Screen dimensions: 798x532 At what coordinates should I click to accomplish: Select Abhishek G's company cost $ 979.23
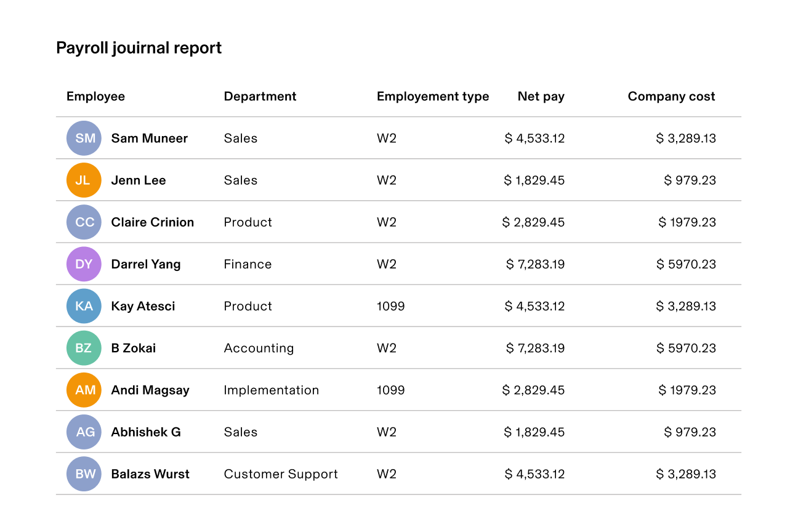click(x=690, y=432)
